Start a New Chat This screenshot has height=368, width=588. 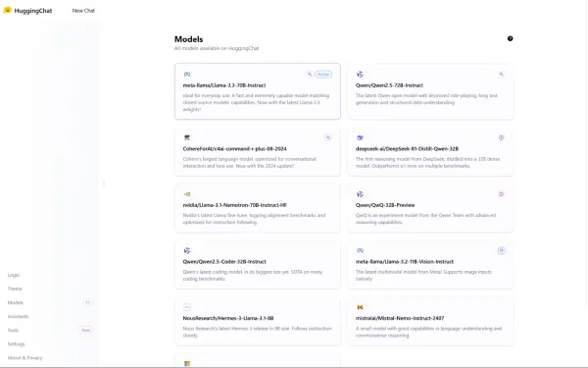click(83, 11)
